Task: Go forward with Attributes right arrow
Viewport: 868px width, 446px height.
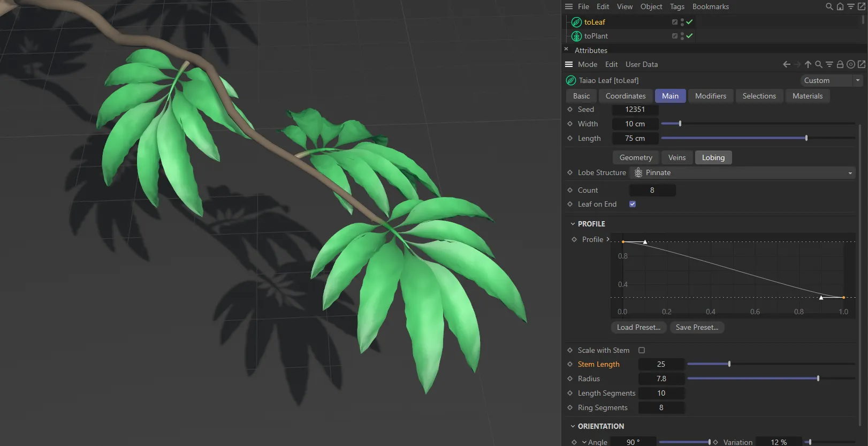Action: (x=797, y=64)
